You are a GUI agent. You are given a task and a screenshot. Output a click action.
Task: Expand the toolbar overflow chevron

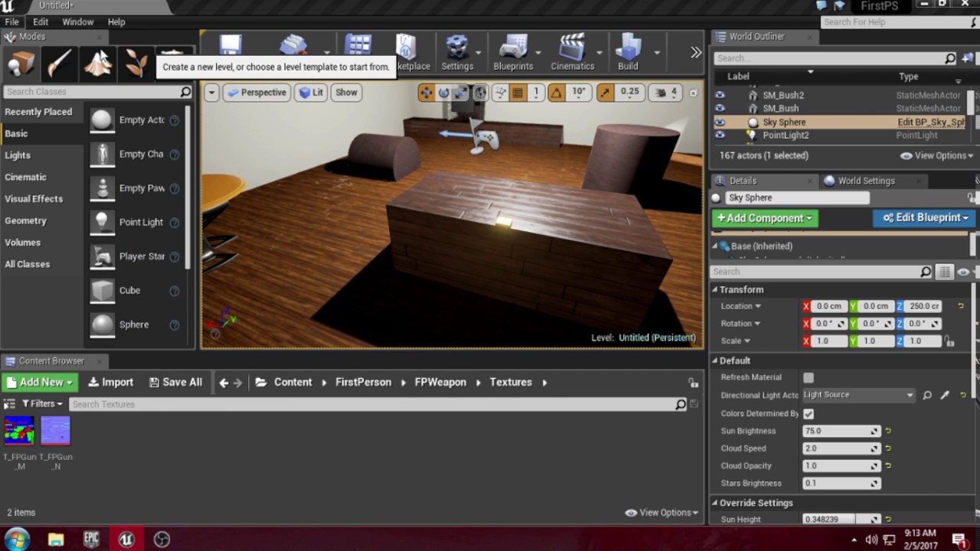pyautogui.click(x=695, y=52)
